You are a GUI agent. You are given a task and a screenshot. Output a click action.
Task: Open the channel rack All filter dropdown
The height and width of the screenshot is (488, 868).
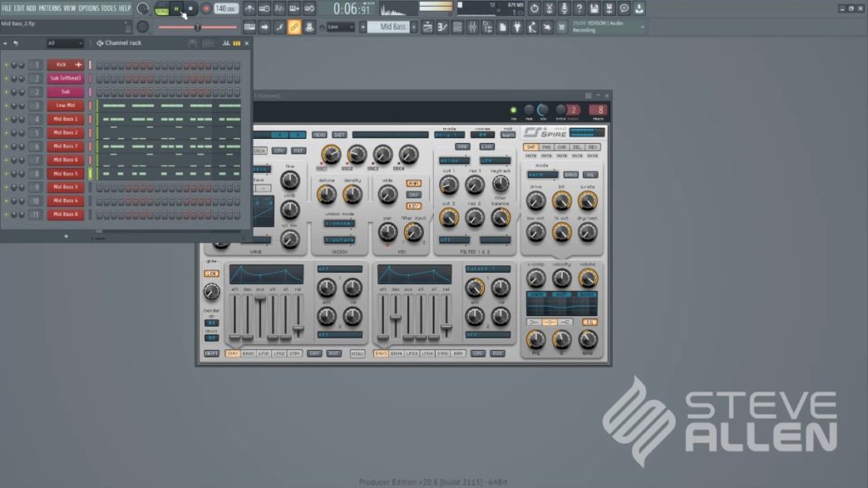64,43
